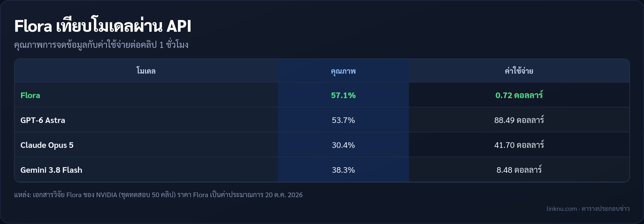Click the title Flora เทียบโมเดลผ่าน API
The image size is (644, 224).
pos(103,26)
